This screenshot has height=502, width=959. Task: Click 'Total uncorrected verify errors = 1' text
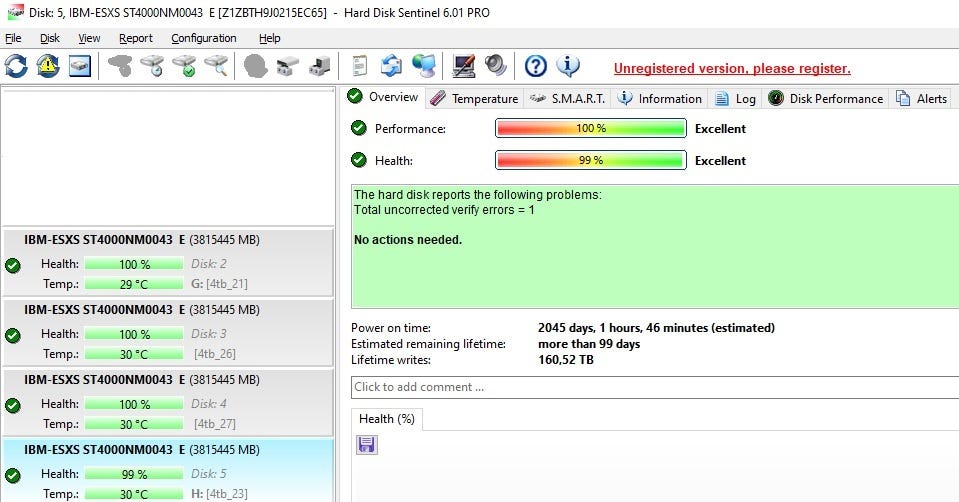coord(444,210)
